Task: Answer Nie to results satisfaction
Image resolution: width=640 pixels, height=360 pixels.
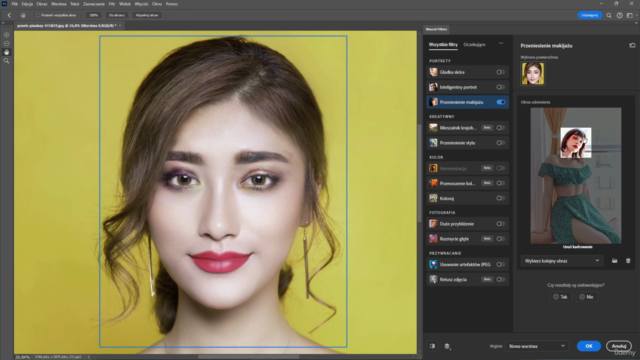Action: click(x=587, y=297)
